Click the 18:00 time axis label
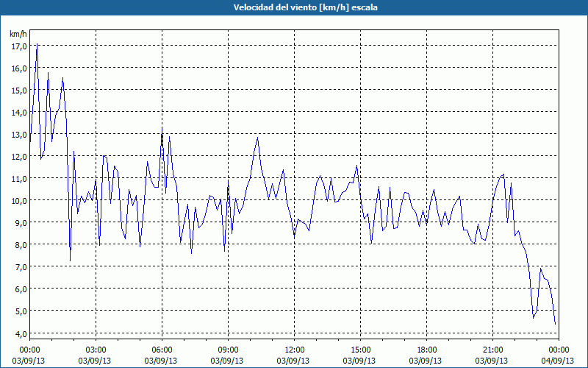588x368 pixels. [427, 350]
